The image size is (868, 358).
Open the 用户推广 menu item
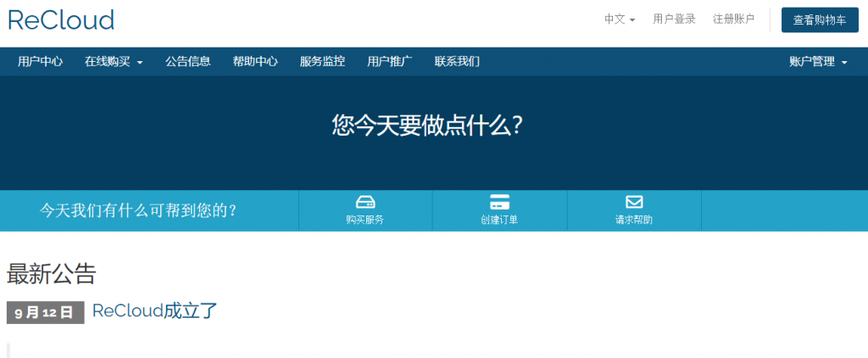pyautogui.click(x=390, y=61)
